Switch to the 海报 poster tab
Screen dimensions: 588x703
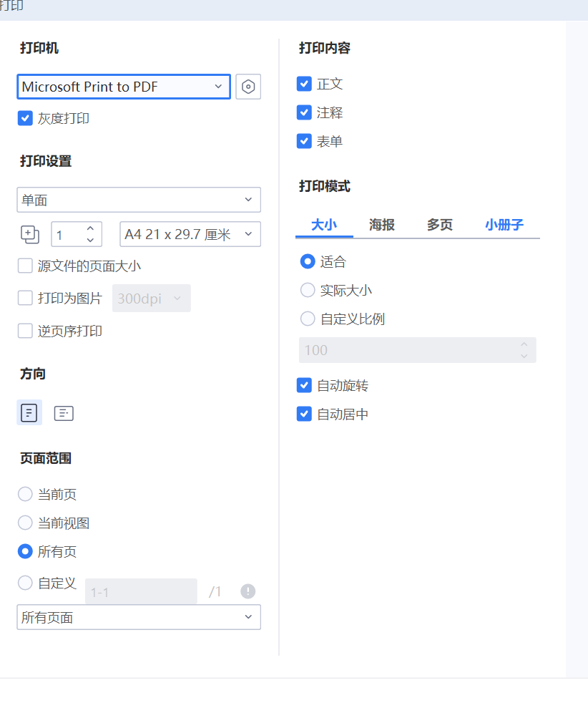(x=383, y=224)
